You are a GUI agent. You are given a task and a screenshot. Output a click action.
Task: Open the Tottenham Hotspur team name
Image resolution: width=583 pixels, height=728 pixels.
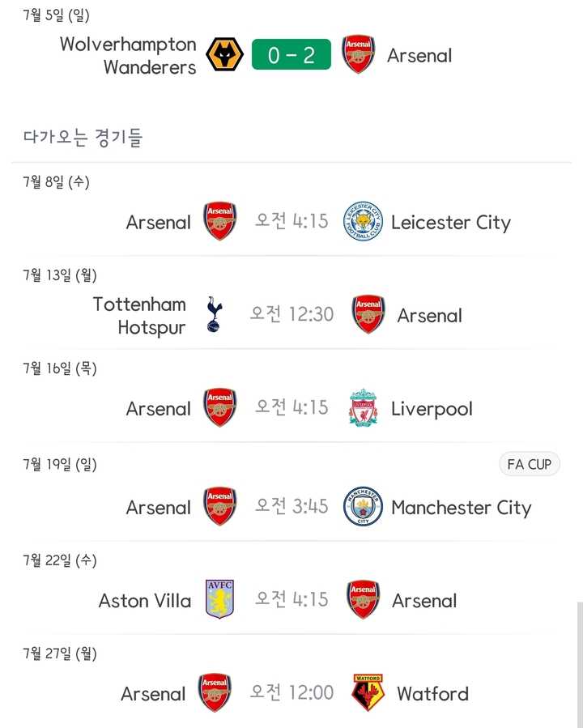point(139,316)
